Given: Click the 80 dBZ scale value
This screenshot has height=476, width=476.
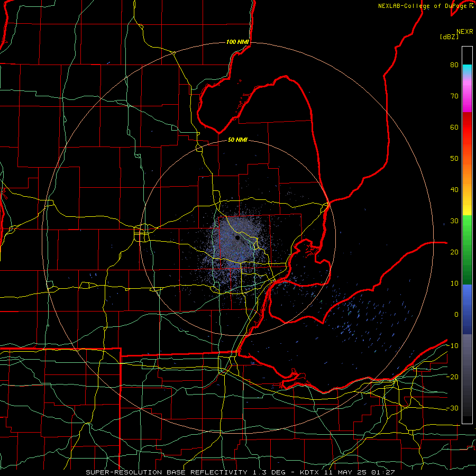Looking at the screenshot, I should click(454, 65).
